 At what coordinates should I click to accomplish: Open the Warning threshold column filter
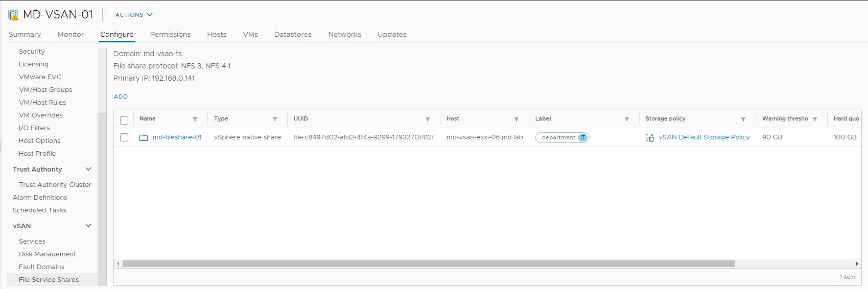[815, 119]
